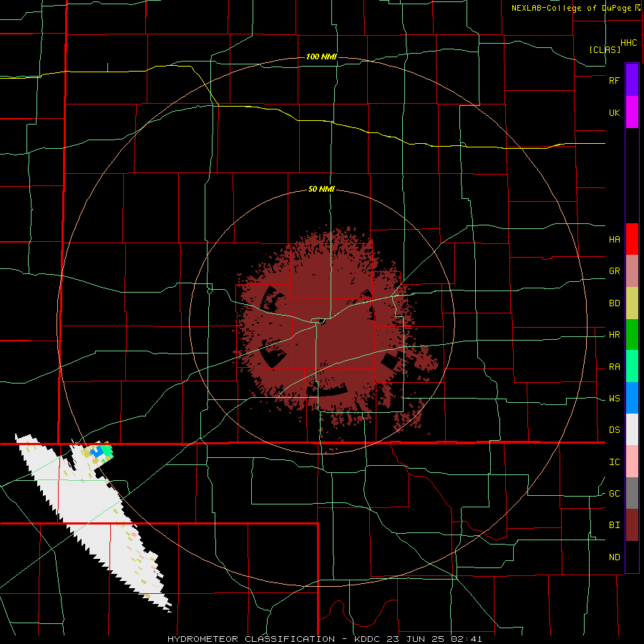Image resolution: width=644 pixels, height=644 pixels.
Task: Click the NEXLAB-College of DuPage text
Action: coord(572,8)
